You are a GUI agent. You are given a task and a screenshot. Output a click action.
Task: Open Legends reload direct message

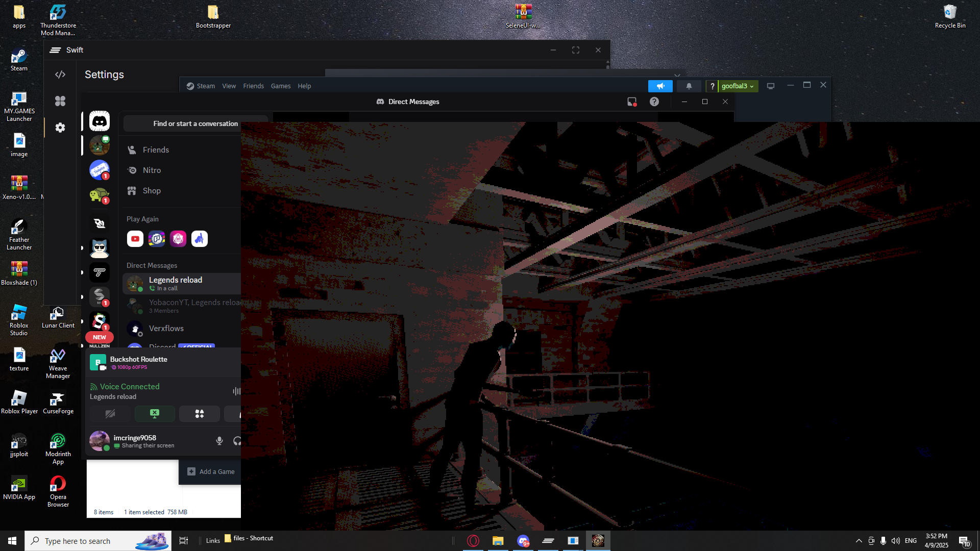(182, 284)
